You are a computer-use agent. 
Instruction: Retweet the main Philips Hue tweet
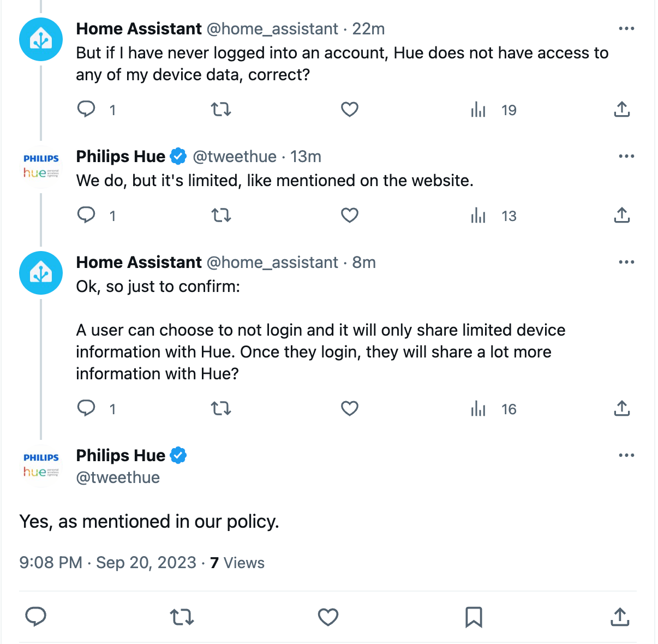point(182,617)
